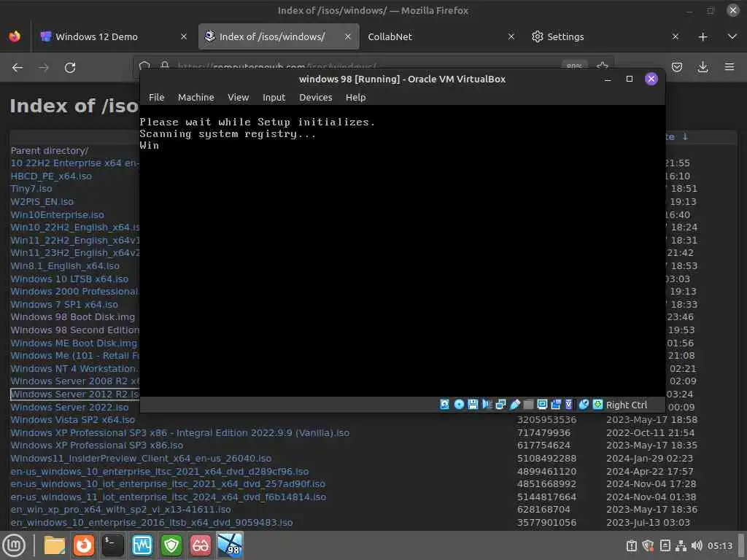The image size is (747, 560).
Task: Click the gray shared folders icon in VirtualBox status bar
Action: [528, 404]
